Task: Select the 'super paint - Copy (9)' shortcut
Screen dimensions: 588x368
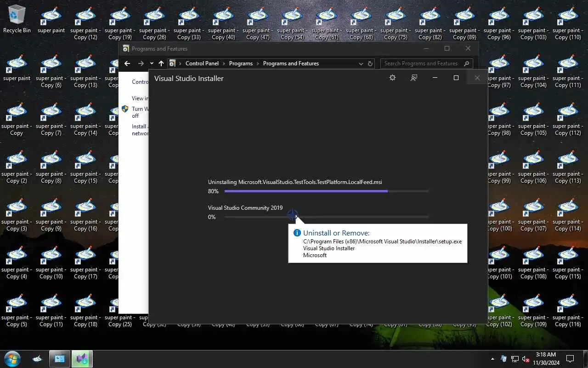Action: tap(51, 214)
